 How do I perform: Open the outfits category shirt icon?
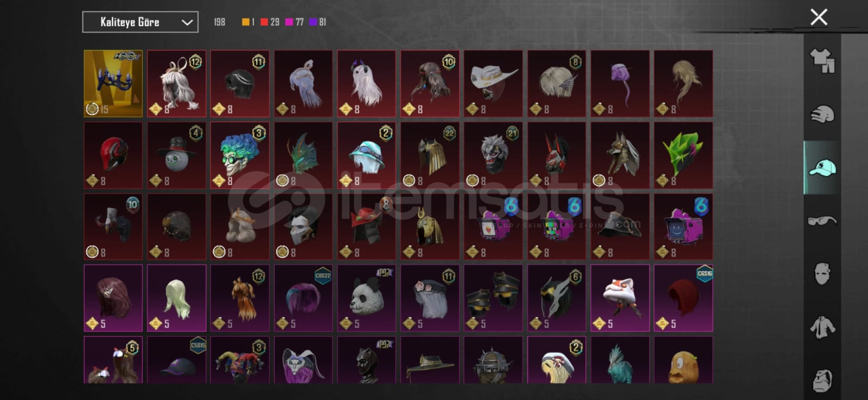click(822, 61)
